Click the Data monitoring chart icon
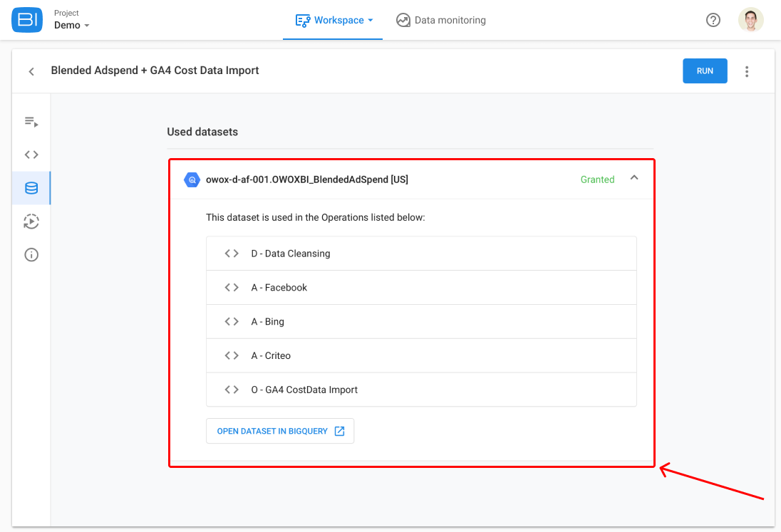781x532 pixels. click(403, 20)
